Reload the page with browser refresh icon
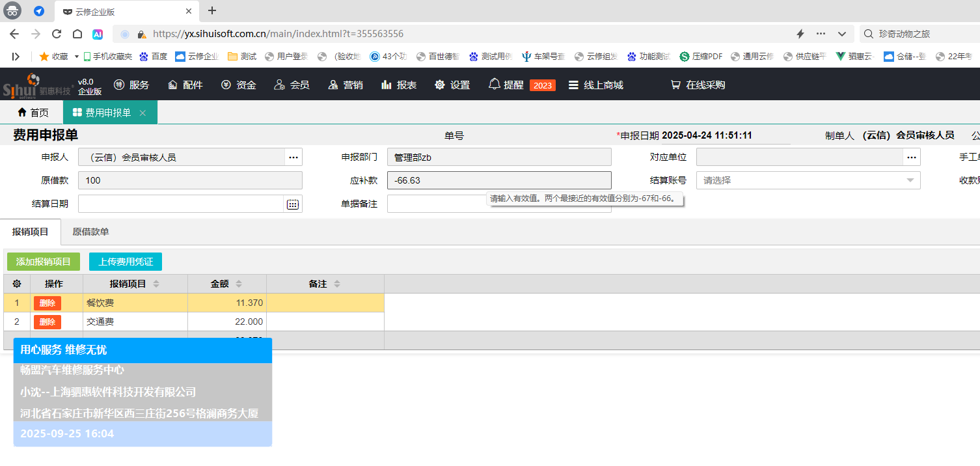980x466 pixels. pos(57,34)
